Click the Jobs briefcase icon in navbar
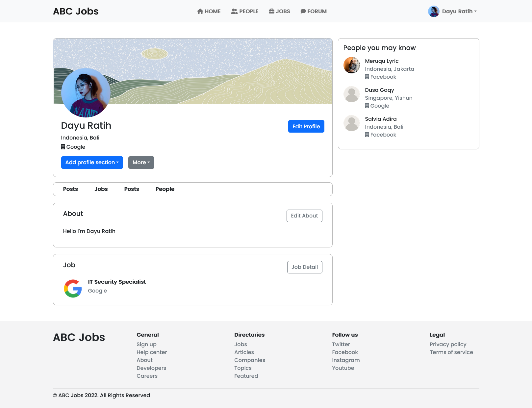Screen dimensions: 532x408 point(272,11)
